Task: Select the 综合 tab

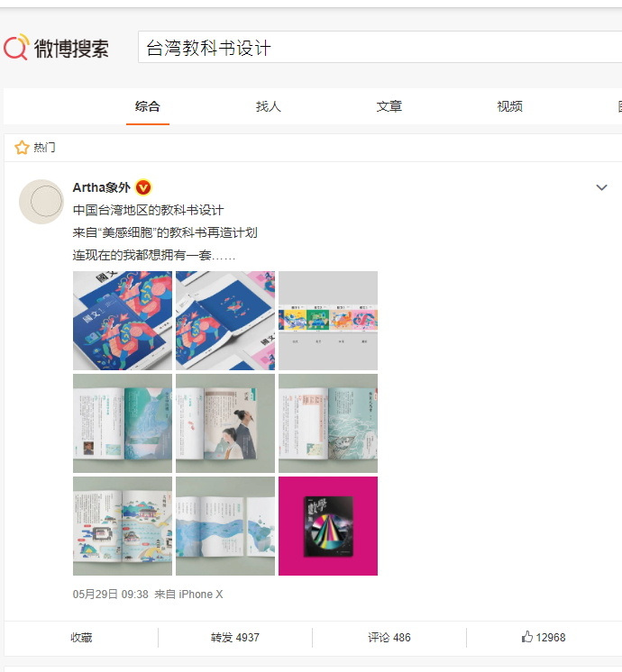Action: 148,106
